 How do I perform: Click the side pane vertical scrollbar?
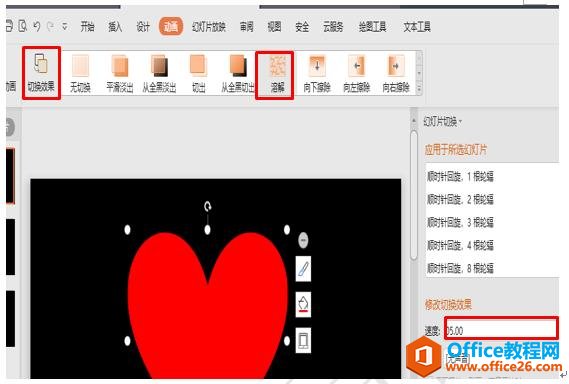point(414,195)
